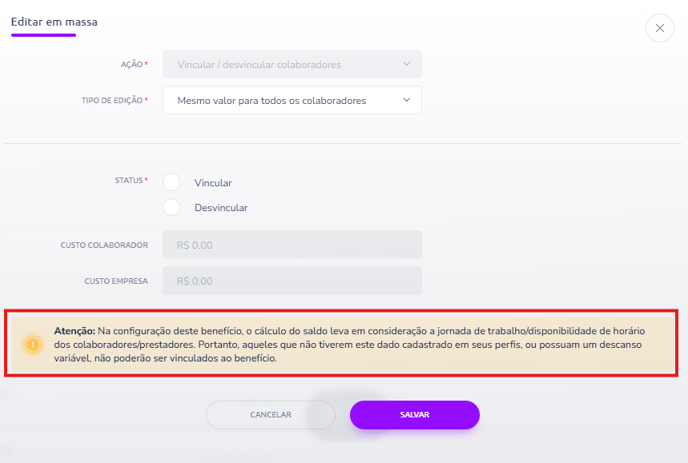
Task: Click the Custo Empresa field label
Action: coord(116,281)
